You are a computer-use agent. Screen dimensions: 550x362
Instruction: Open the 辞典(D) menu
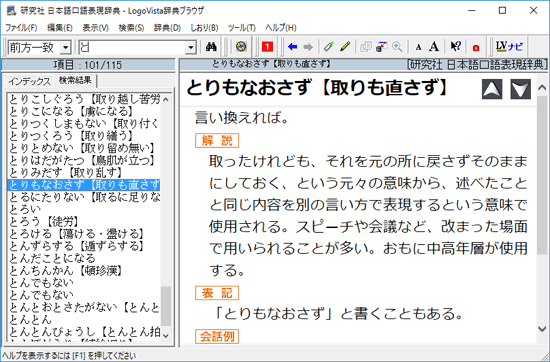[167, 28]
